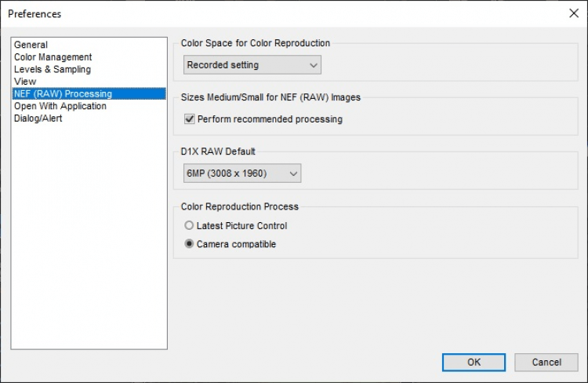588x383 pixels.
Task: Select the View preferences category
Action: click(x=25, y=82)
